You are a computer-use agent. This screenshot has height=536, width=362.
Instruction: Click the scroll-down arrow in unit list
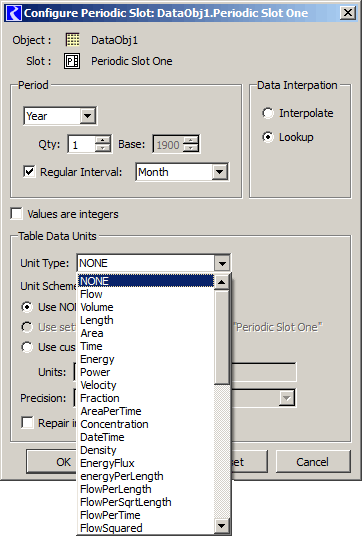[222, 526]
